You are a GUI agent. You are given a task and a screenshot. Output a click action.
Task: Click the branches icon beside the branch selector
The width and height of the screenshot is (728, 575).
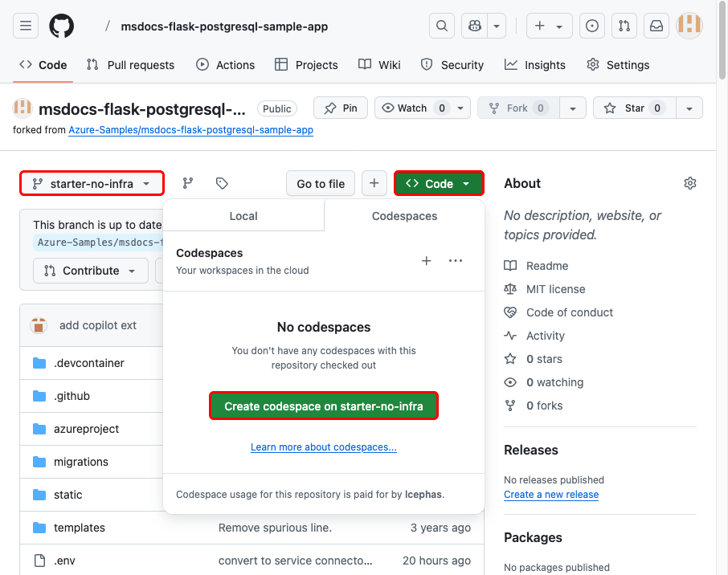point(187,183)
